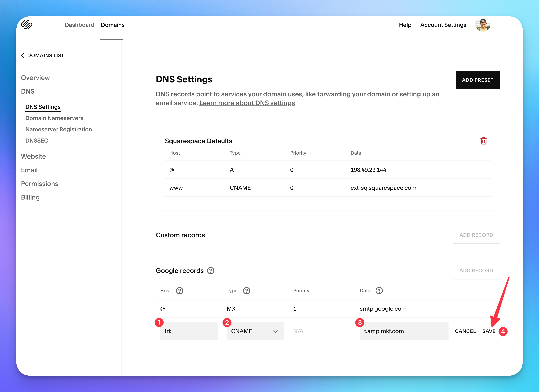The height and width of the screenshot is (392, 539).
Task: Click the Type column help icon
Action: click(x=247, y=291)
